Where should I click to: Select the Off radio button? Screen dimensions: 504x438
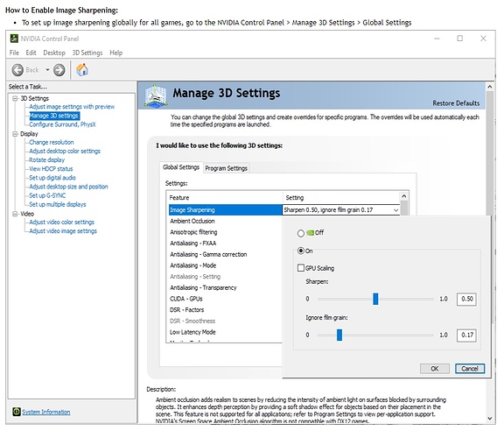[x=301, y=233]
